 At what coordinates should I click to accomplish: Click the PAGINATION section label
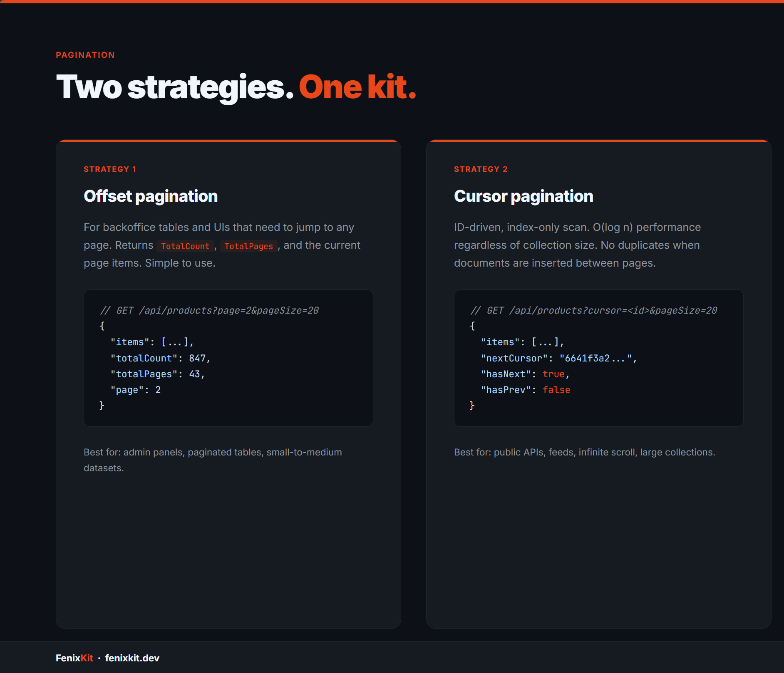85,55
